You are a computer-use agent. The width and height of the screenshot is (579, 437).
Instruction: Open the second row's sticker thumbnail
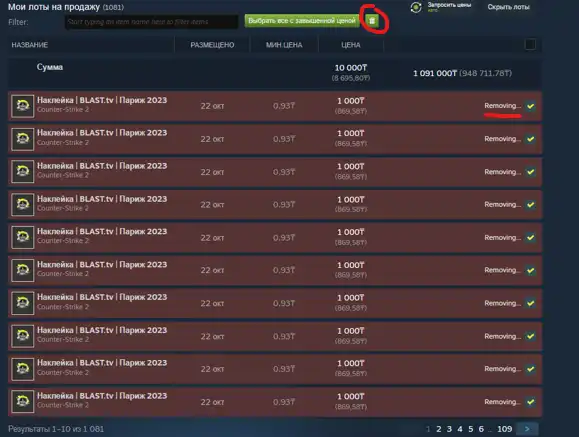tap(23, 139)
